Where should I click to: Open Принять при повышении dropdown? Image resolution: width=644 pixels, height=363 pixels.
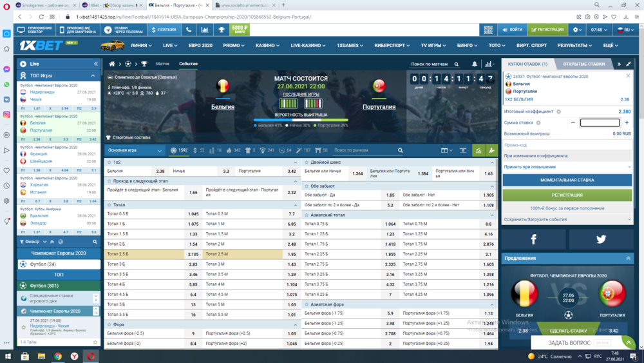[567, 167]
